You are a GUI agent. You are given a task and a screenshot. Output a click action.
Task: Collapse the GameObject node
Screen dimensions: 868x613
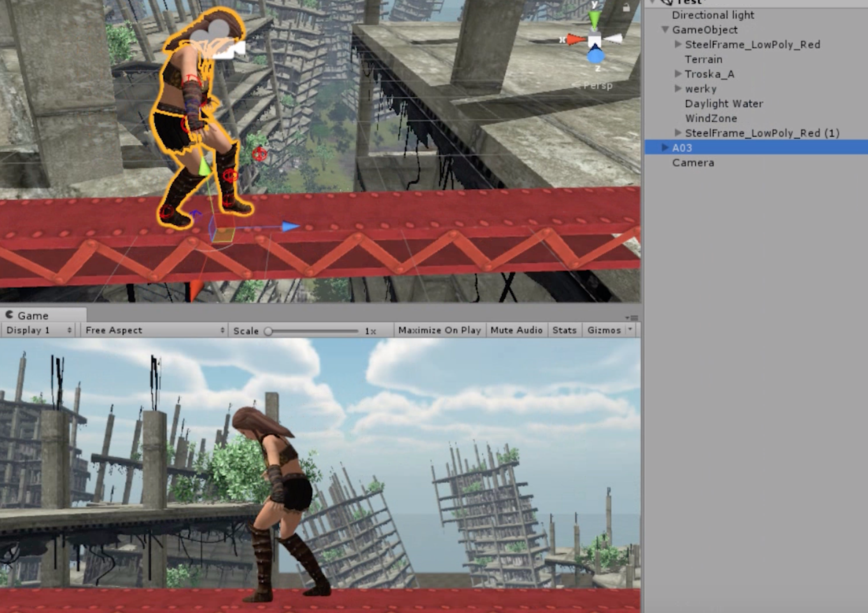(665, 29)
